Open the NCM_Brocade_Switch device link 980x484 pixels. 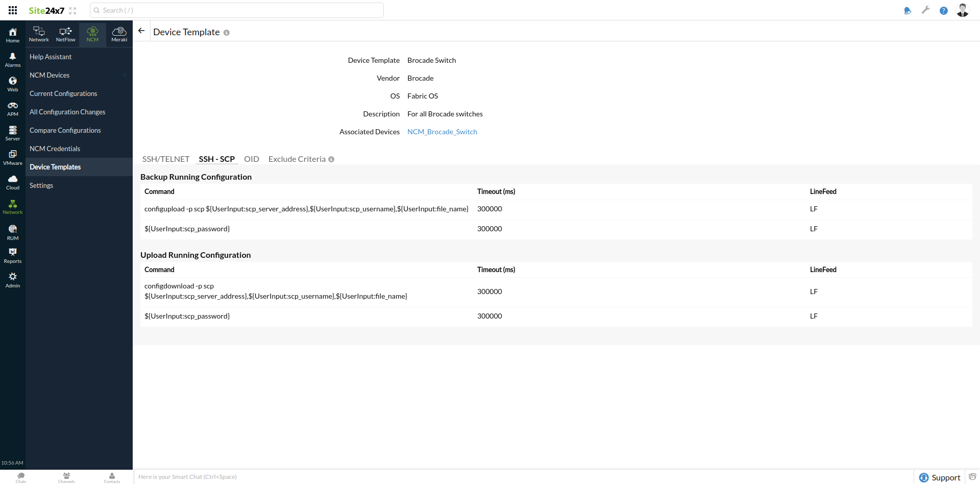[x=442, y=131]
